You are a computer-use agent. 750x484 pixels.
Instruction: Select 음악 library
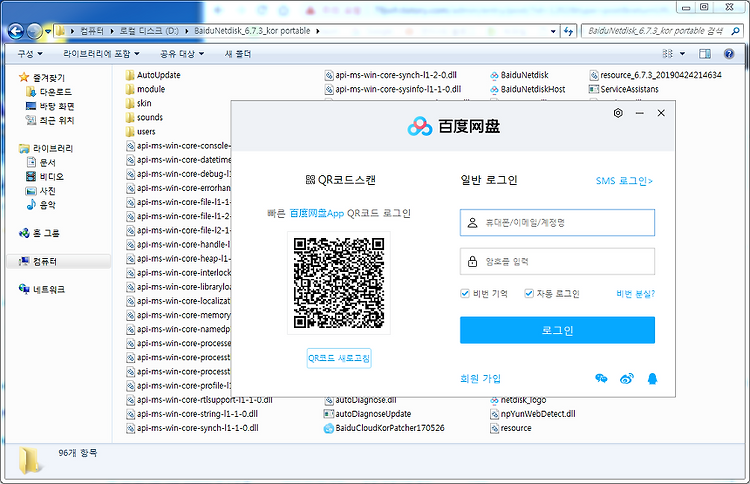click(x=41, y=205)
